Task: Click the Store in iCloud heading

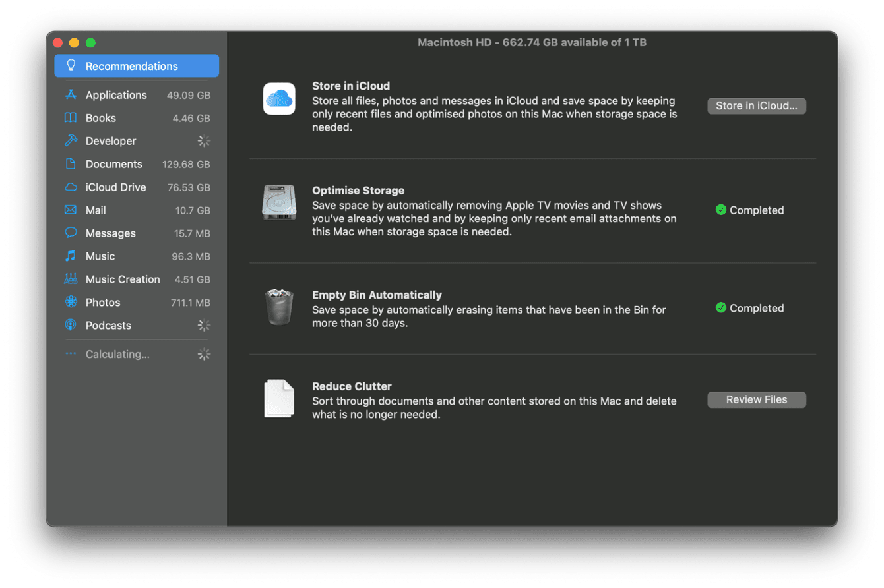Action: (351, 86)
